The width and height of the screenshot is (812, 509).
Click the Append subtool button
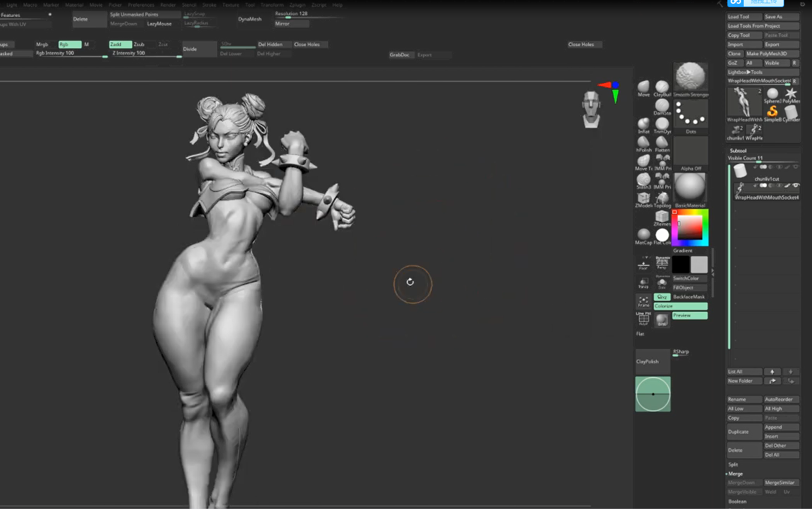tap(781, 427)
